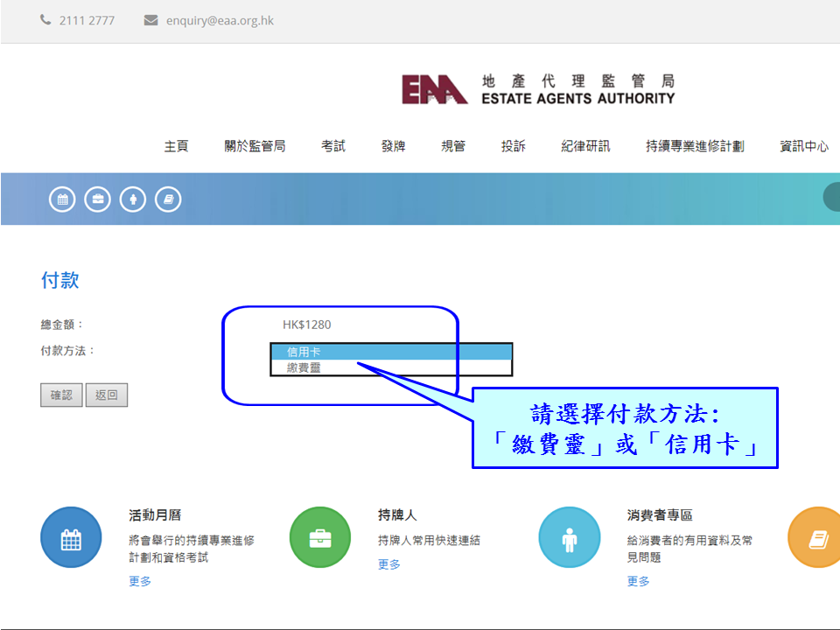Click the small briefcase icon in blue banner

[x=98, y=199]
